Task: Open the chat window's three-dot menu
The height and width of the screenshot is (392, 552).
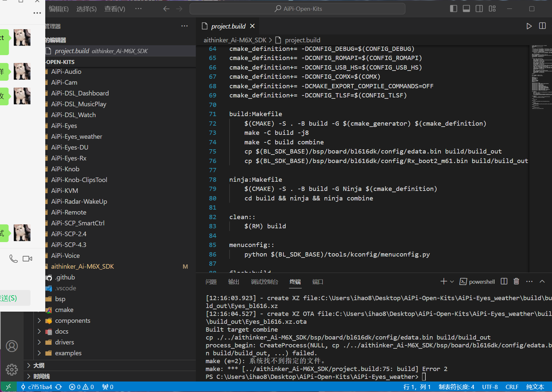Action: pos(37,13)
